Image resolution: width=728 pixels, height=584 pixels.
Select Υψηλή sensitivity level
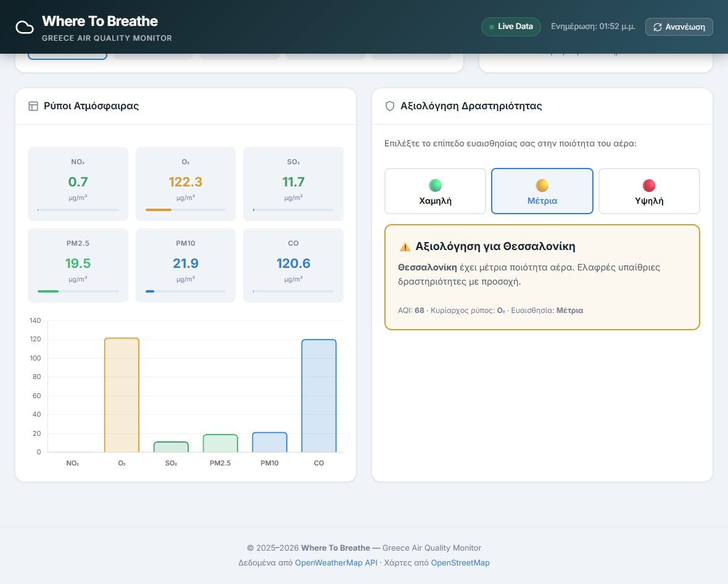[649, 191]
